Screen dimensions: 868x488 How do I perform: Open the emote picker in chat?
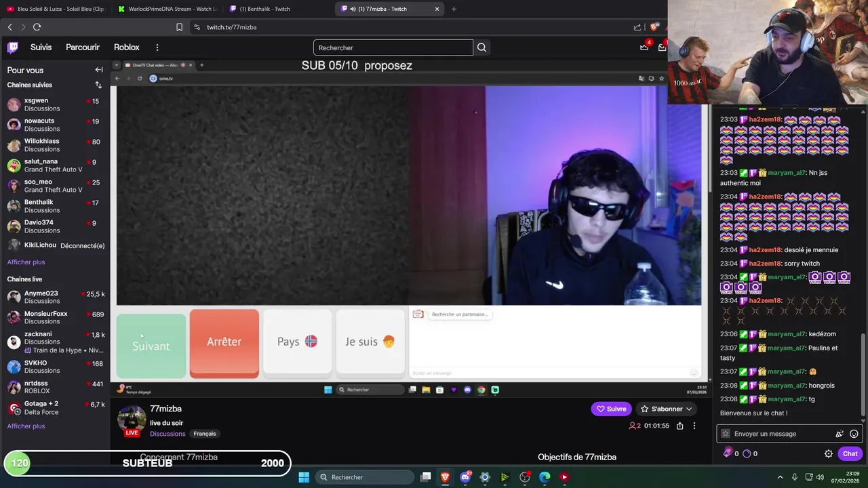click(x=854, y=434)
